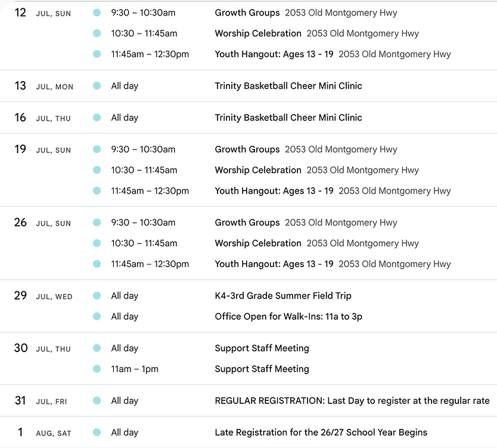
Task: Click the dot beside Jul 26 Youth Hangout
Action: click(x=97, y=264)
